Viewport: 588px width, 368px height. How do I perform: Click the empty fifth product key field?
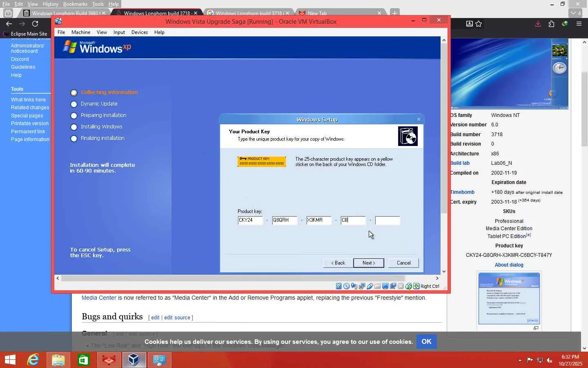(x=388, y=220)
